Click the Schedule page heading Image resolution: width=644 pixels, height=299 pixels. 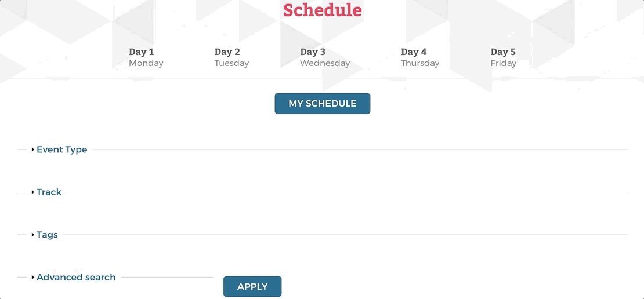click(322, 10)
